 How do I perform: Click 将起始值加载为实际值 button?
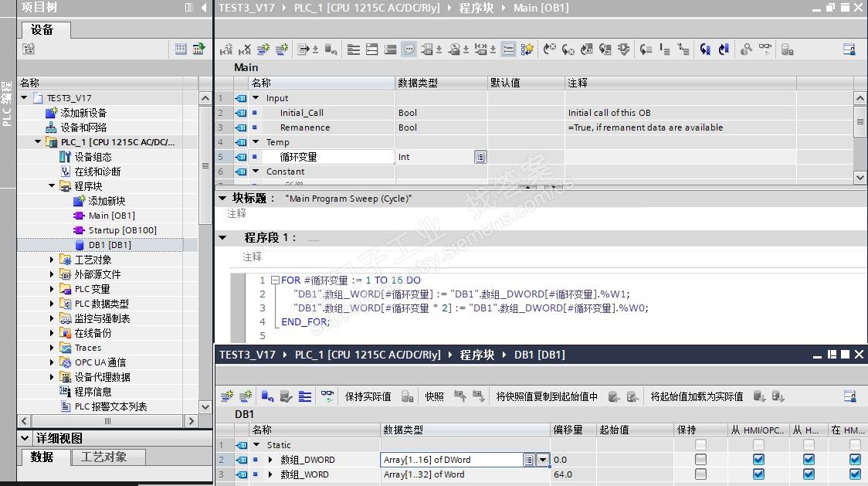point(697,396)
